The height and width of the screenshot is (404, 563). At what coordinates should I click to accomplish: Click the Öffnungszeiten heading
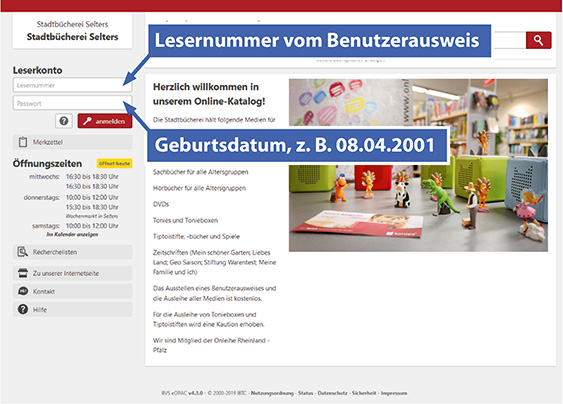(47, 163)
